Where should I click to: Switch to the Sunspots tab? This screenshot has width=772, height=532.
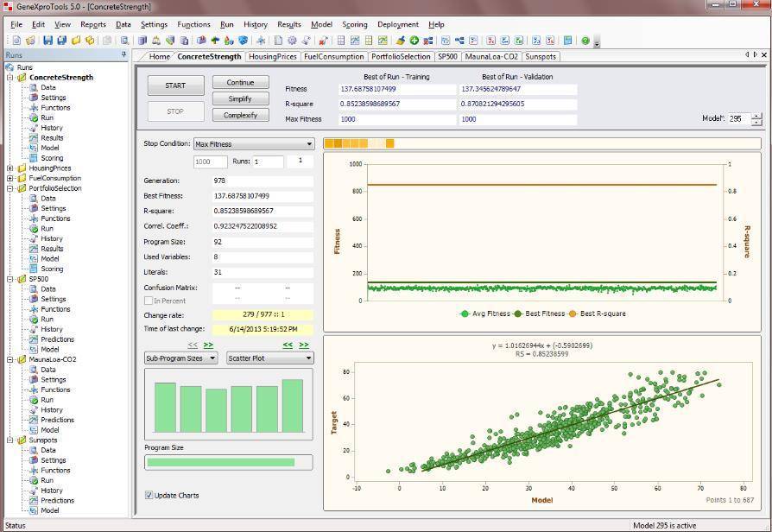pyautogui.click(x=540, y=57)
